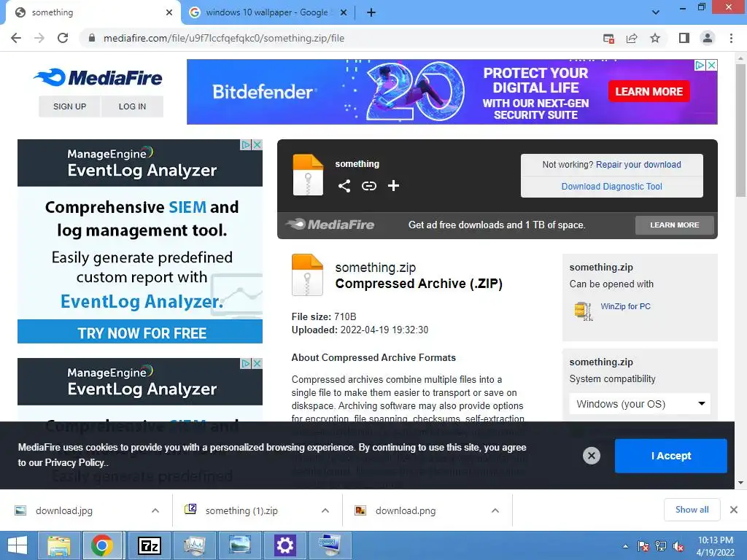Click the share icon under the something title
Screen dimensions: 747x560
coord(344,186)
